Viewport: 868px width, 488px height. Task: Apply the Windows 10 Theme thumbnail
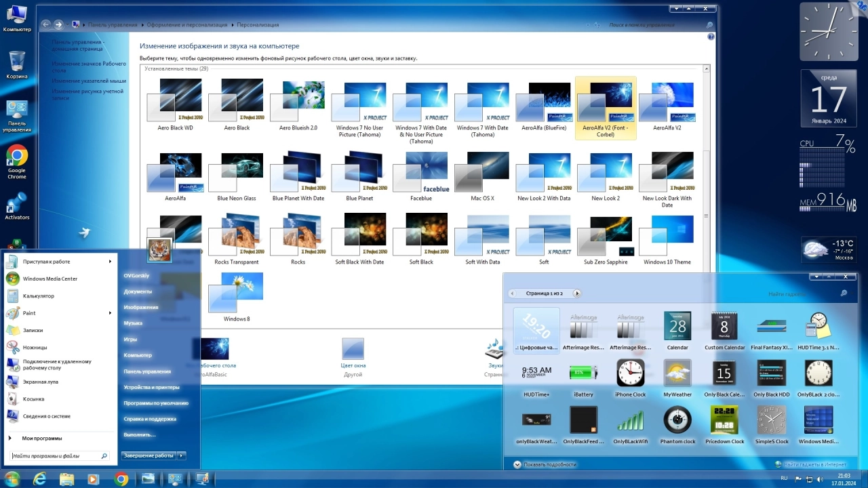(x=667, y=239)
